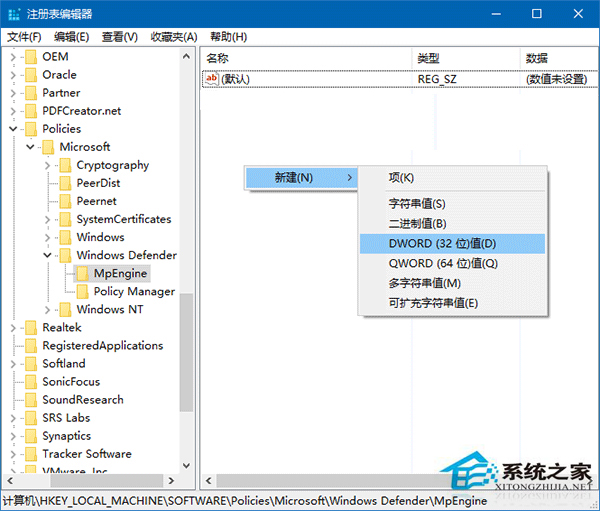Select the Windows tree item label
Image resolution: width=600 pixels, height=511 pixels.
100,237
